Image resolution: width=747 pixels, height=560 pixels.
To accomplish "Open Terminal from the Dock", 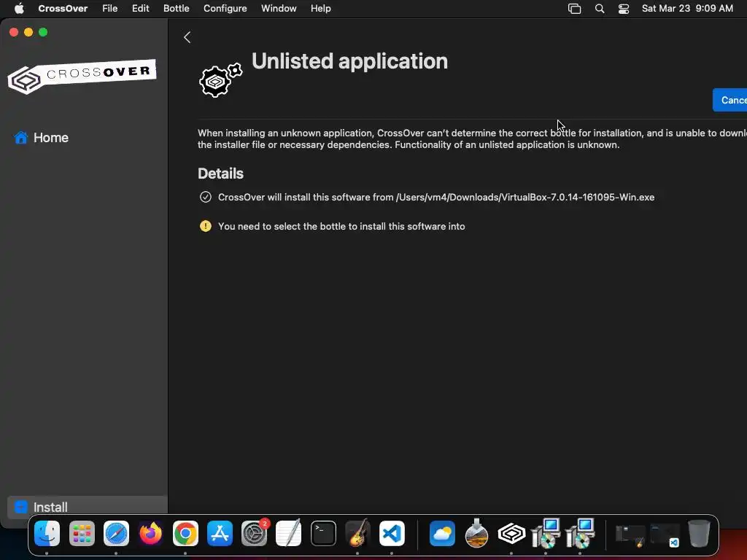I will pos(323,533).
